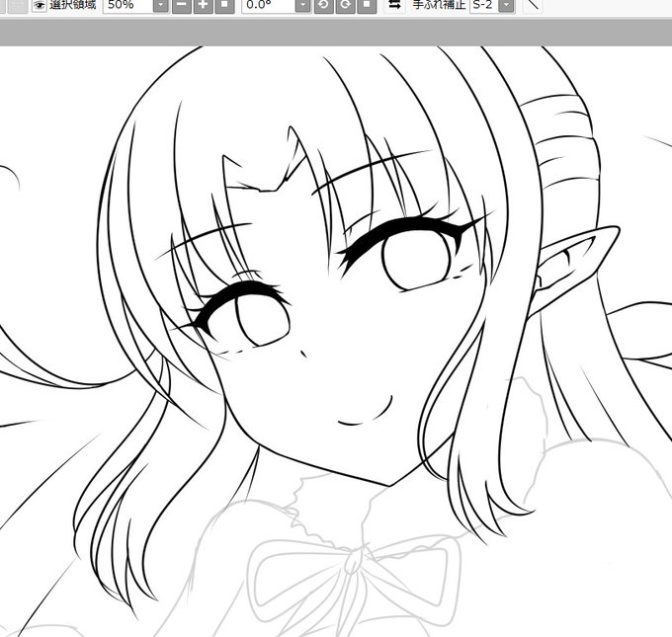
Task: Open the 0.0° rotation angle dropdown
Action: [x=302, y=6]
